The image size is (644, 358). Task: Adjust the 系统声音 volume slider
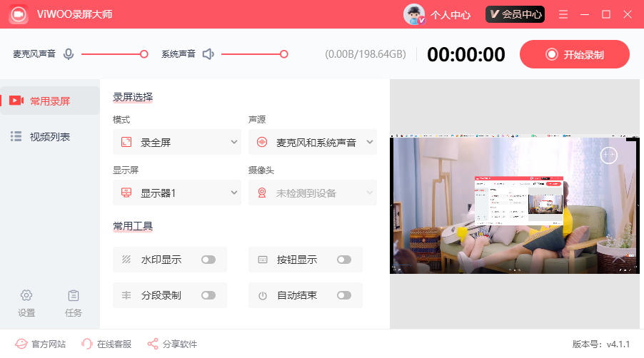tap(255, 54)
